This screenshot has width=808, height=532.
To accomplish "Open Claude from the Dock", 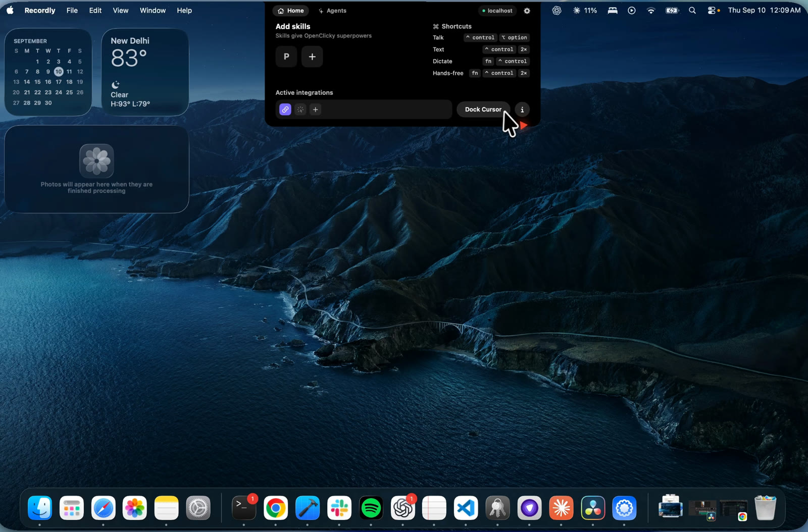I will point(562,508).
